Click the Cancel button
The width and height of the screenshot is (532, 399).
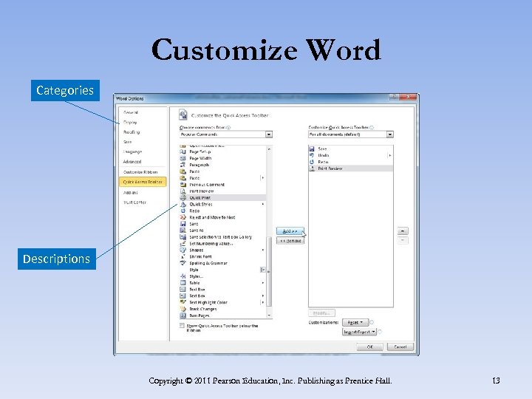[x=400, y=347]
